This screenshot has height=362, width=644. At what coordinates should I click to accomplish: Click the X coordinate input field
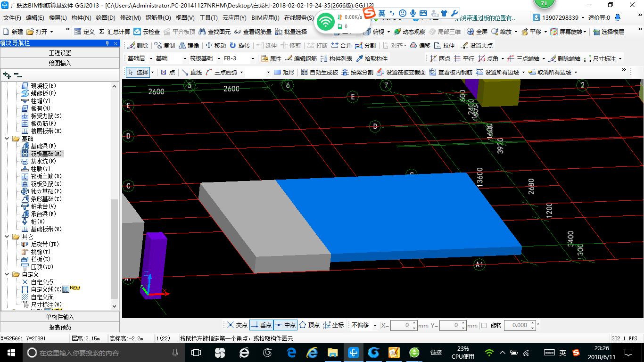point(401,325)
